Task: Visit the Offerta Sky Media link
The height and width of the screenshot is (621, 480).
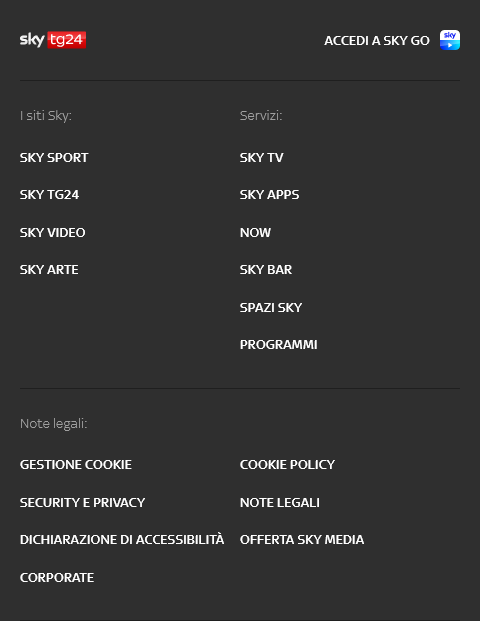Action: pyautogui.click(x=302, y=540)
